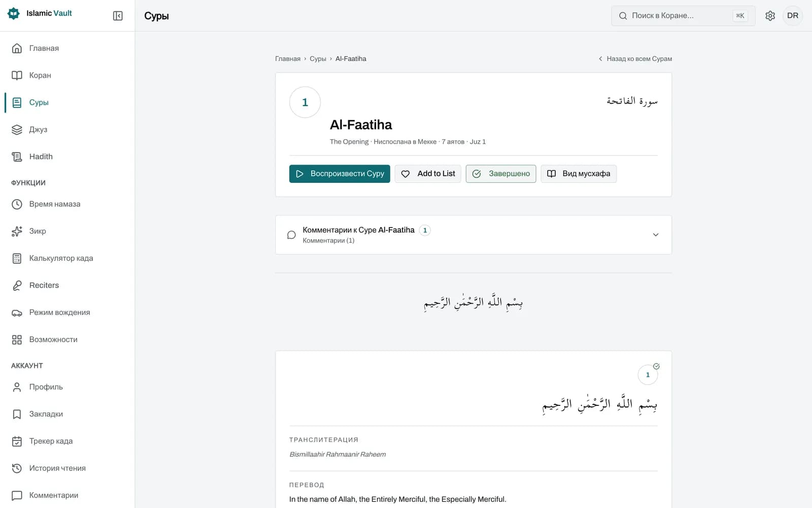Expand the Комментарии к Суре Al-Faatiha section

[473, 235]
